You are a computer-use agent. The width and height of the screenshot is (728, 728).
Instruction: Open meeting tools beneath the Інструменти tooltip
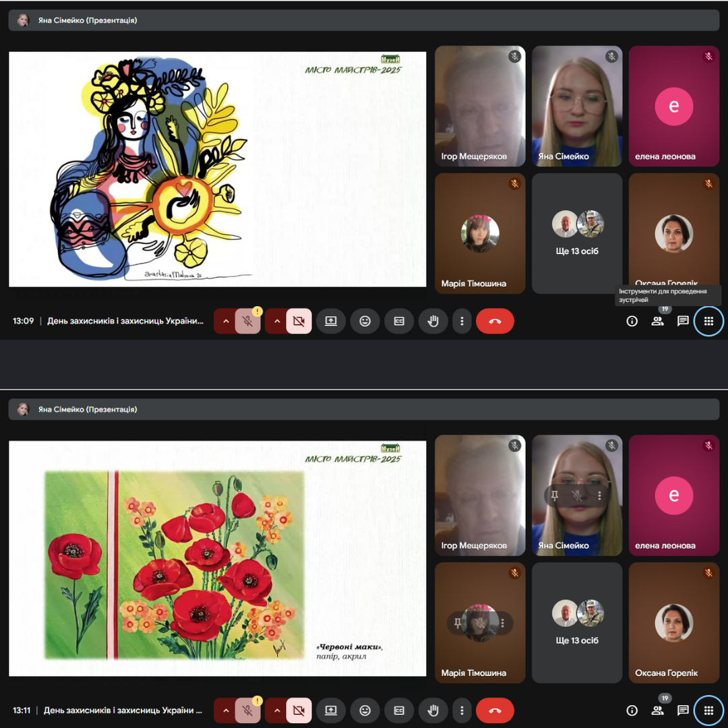[708, 322]
